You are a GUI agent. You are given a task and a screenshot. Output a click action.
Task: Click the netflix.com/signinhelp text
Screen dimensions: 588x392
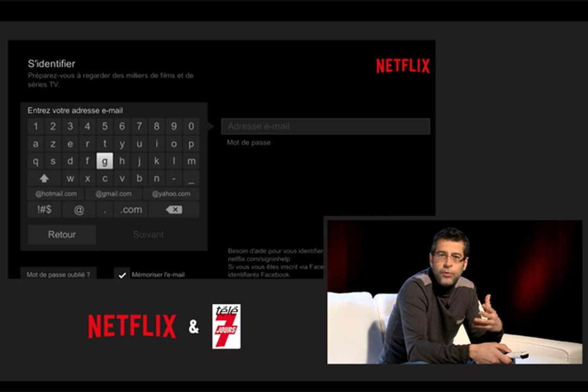point(259,259)
